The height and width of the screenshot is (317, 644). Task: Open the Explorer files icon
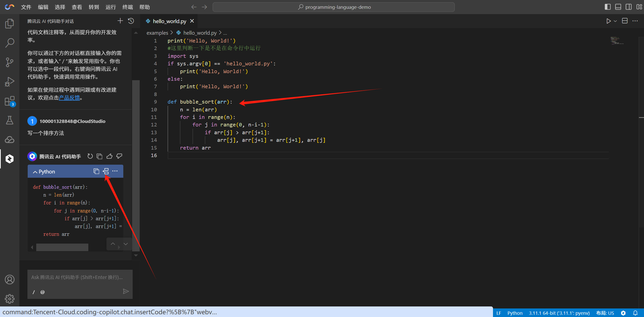click(10, 24)
